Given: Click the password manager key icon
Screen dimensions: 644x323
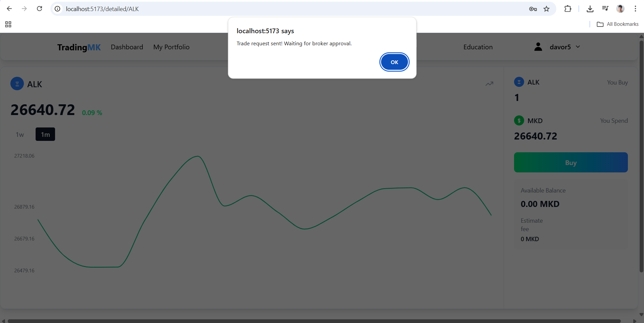Looking at the screenshot, I should pos(533,9).
